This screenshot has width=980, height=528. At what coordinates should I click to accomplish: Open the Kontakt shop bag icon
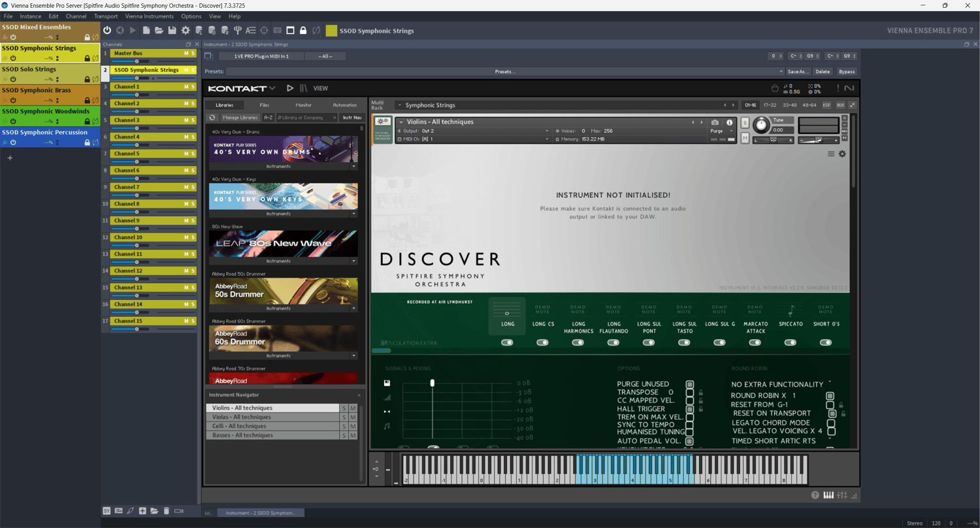[x=775, y=88]
